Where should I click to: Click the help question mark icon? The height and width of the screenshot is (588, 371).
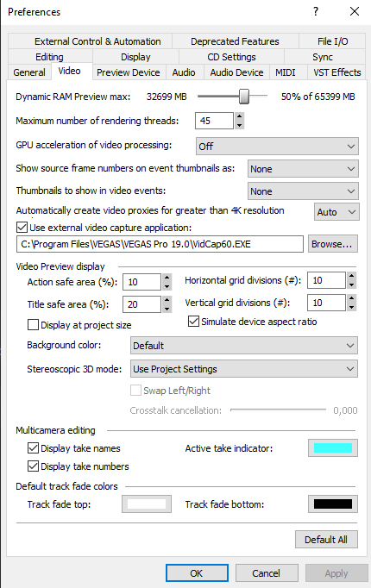[x=316, y=11]
